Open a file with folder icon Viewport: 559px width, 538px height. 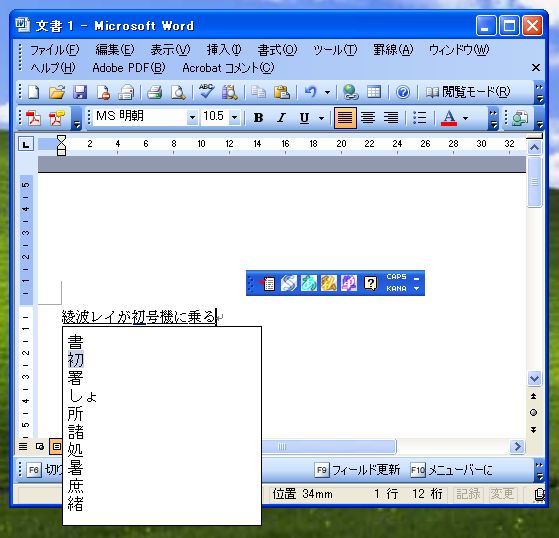point(57,93)
